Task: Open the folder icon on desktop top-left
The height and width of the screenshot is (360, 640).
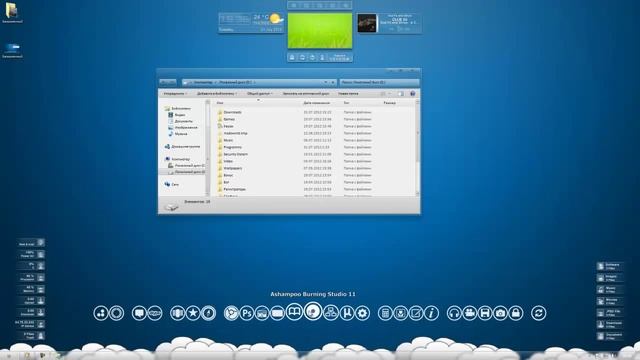Action: tap(12, 11)
